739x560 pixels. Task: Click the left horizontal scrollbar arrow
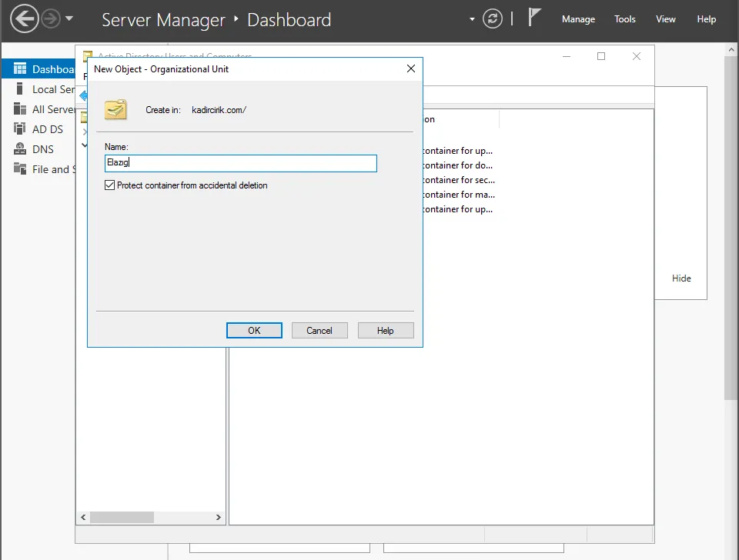click(x=83, y=517)
